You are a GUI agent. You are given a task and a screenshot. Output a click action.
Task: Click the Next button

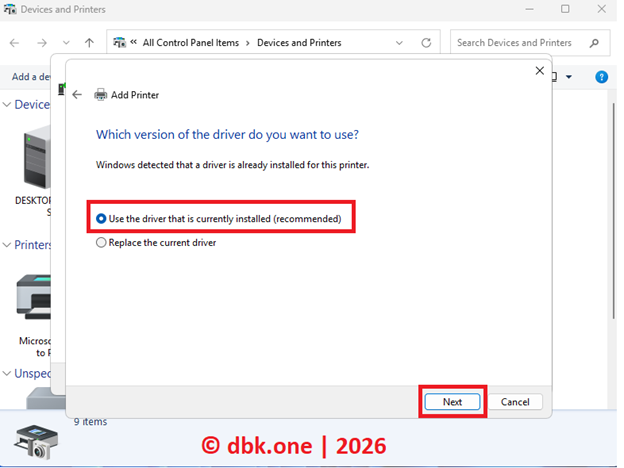pyautogui.click(x=452, y=401)
